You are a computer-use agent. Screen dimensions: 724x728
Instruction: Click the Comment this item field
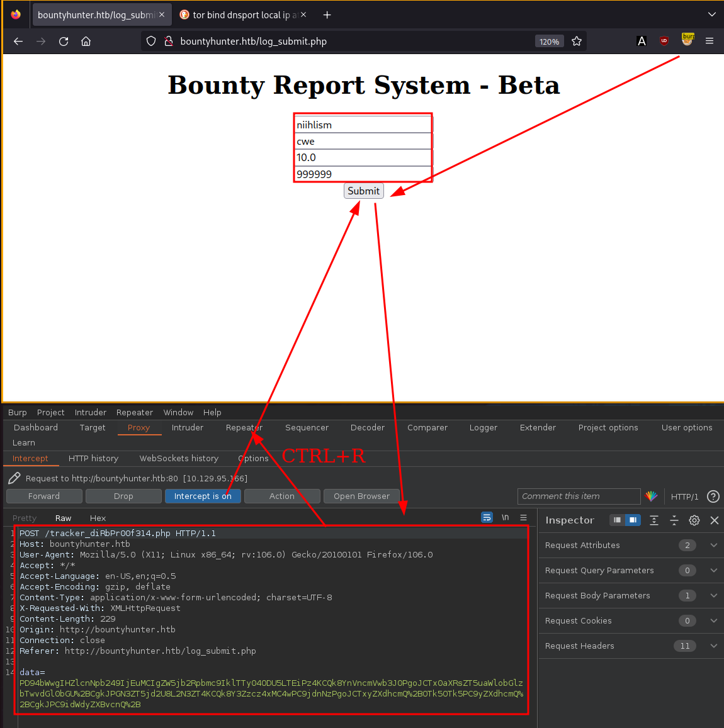click(579, 496)
